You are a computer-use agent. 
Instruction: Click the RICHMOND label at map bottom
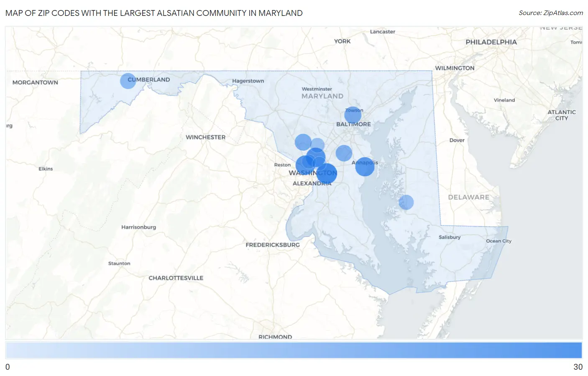point(275,337)
